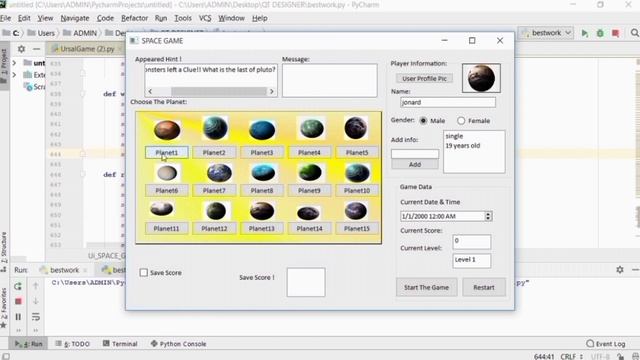
Task: Open the User Profile Pic chooser
Action: [x=424, y=78]
